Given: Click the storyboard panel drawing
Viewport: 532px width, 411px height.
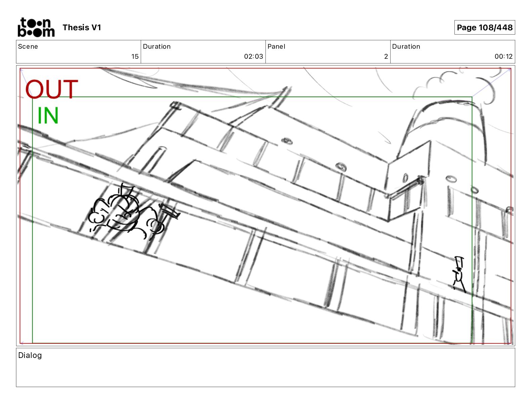Looking at the screenshot, I should point(265,205).
